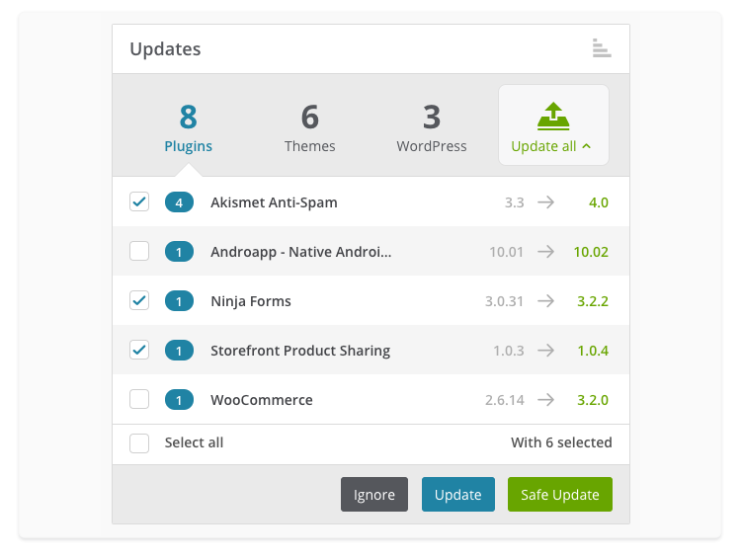Tick the WooCommerce checkbox

(139, 399)
